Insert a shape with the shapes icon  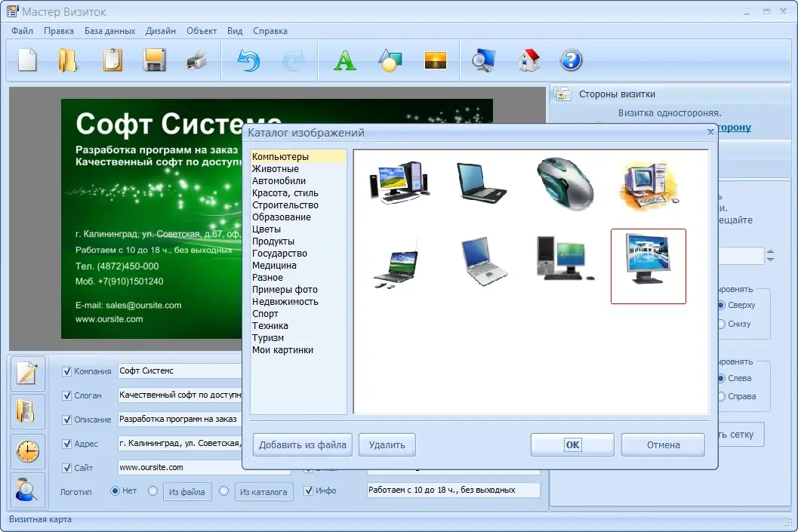[390, 60]
